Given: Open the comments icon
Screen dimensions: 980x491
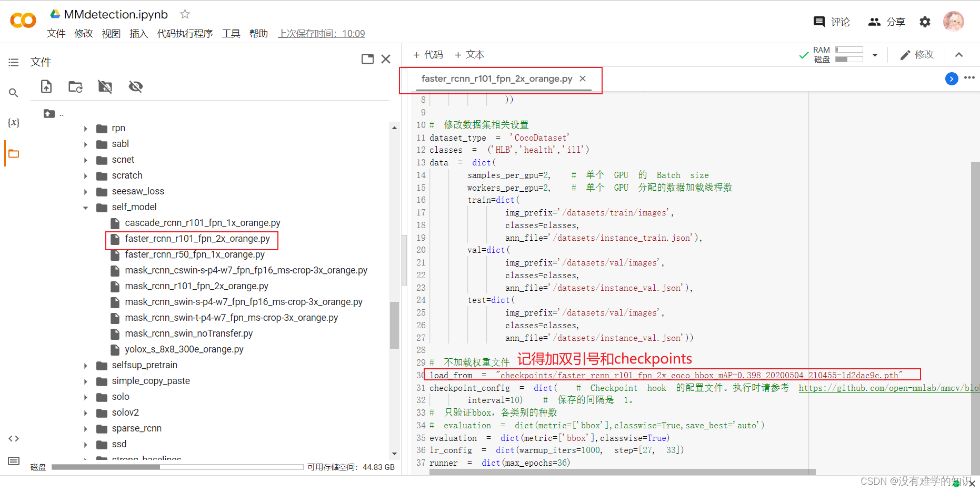Looking at the screenshot, I should (819, 22).
